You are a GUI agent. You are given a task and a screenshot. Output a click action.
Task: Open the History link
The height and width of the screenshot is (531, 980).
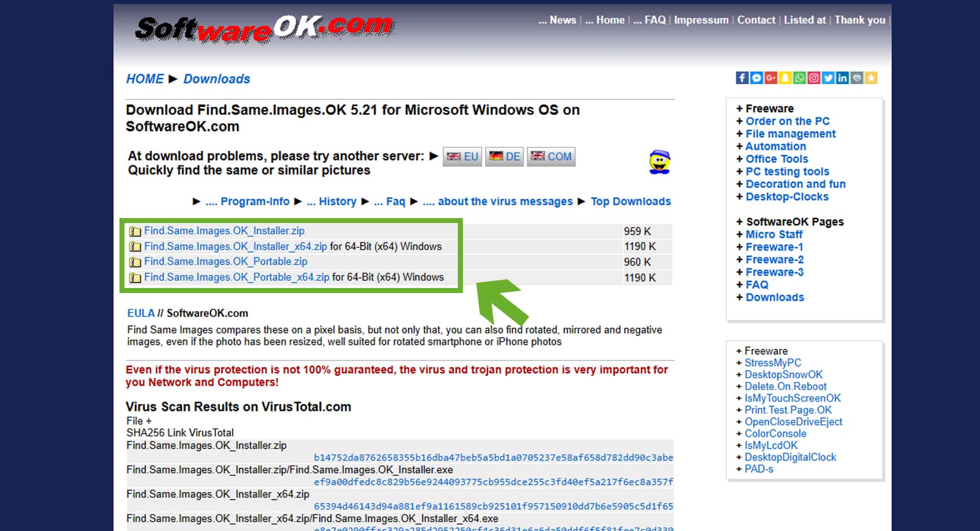331,201
